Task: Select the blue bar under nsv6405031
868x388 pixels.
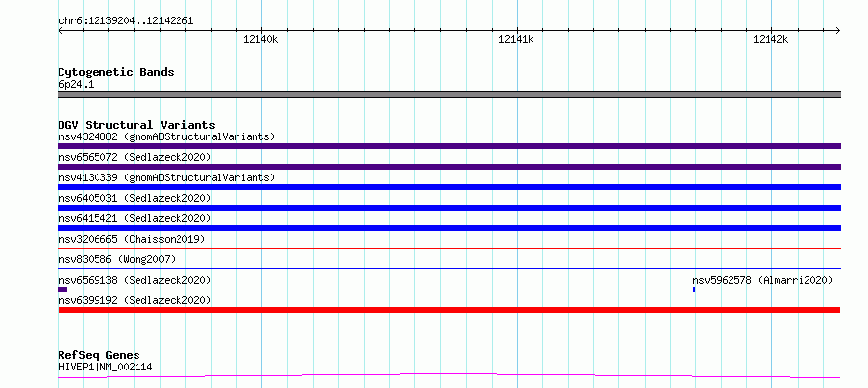Action: (449, 208)
